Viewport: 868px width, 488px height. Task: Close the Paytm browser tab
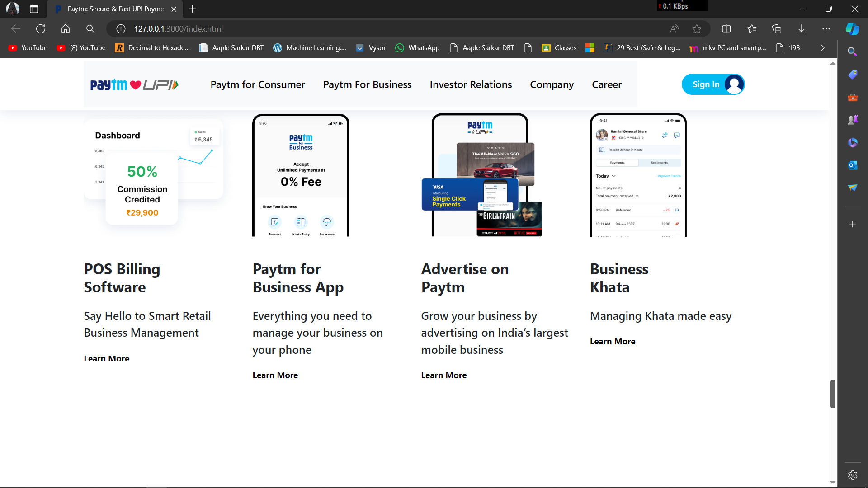(x=174, y=9)
